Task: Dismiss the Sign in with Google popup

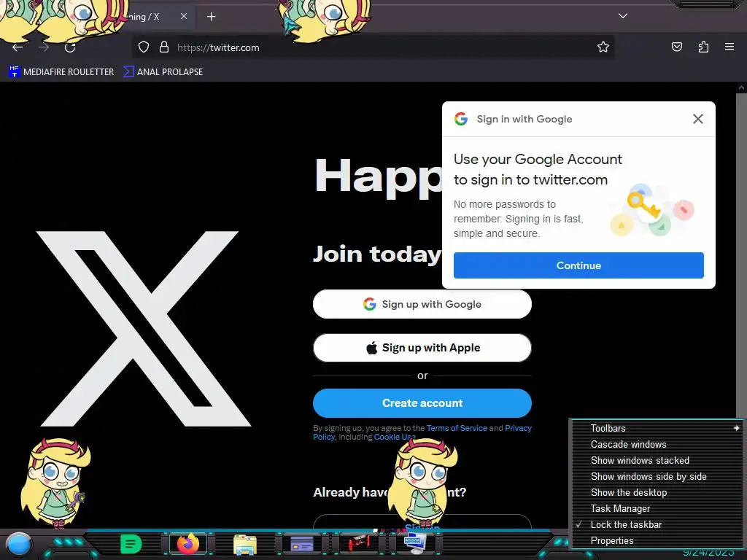Action: (x=697, y=119)
